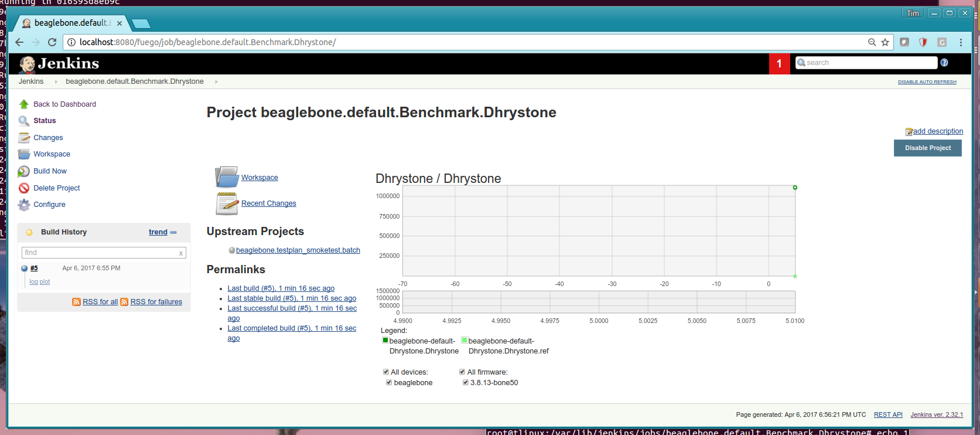Open the Jenkins ver. 2.32.1 footer link
Image resolution: width=980 pixels, height=435 pixels.
[937, 414]
